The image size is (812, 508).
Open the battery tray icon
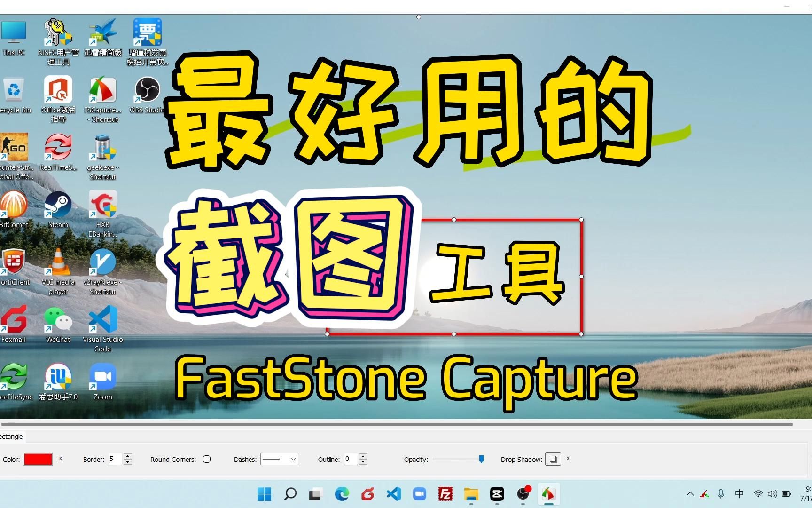(x=786, y=494)
